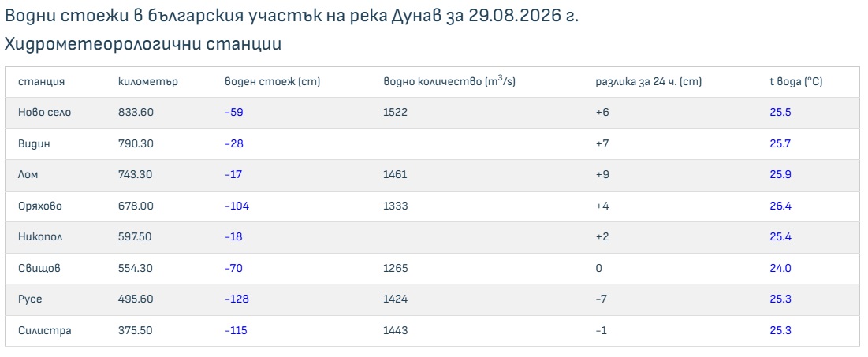Viewport: 868px width, 357px height.
Task: Click the 'Хидрометеорологични станции' heading
Action: point(143,44)
